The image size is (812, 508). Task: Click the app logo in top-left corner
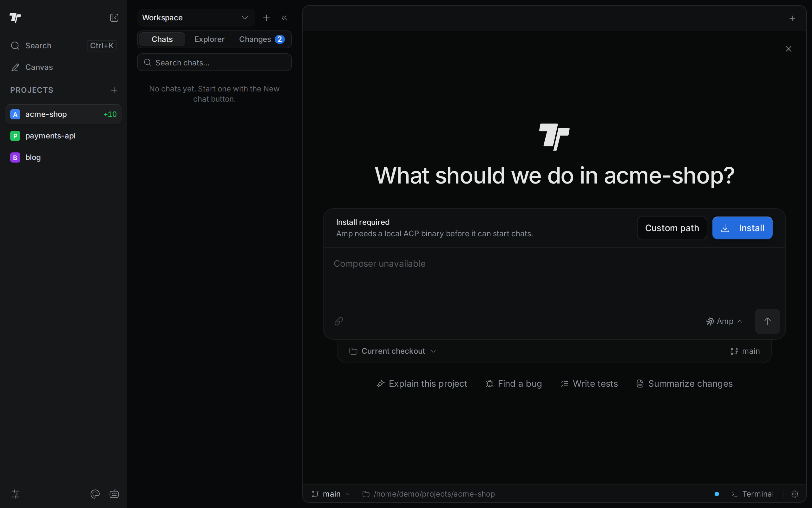(15, 17)
